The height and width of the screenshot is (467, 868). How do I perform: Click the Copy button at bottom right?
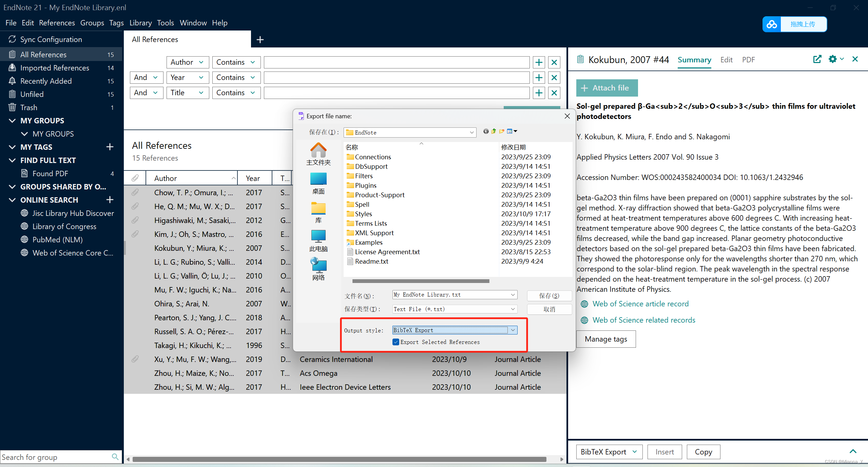703,451
